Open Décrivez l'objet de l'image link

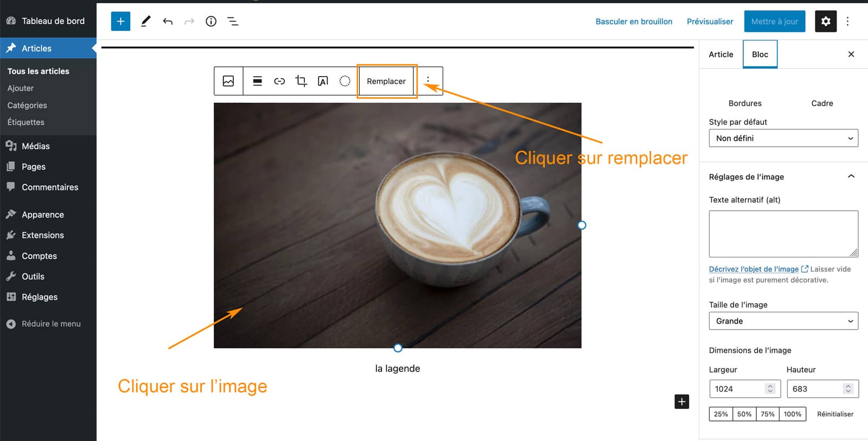pos(758,269)
